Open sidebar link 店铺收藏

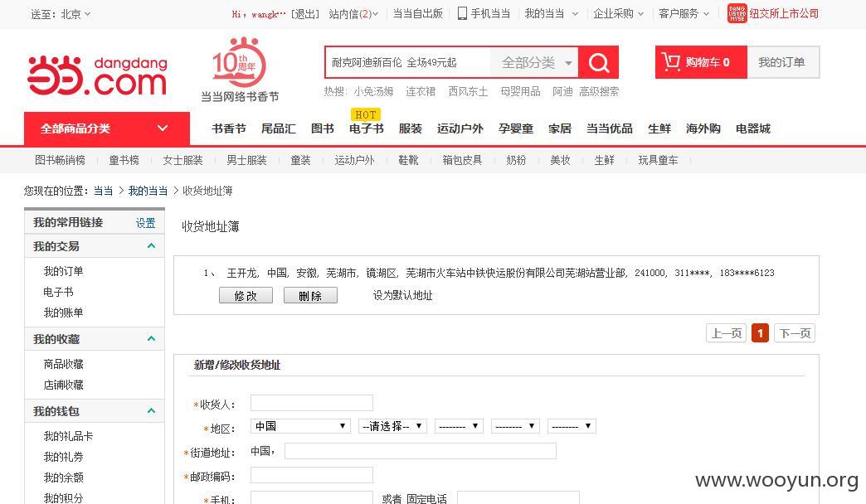click(64, 385)
